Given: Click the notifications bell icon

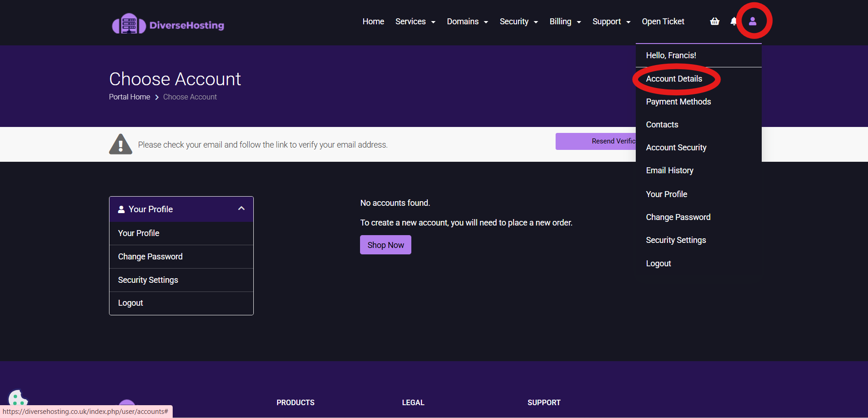Looking at the screenshot, I should 733,22.
